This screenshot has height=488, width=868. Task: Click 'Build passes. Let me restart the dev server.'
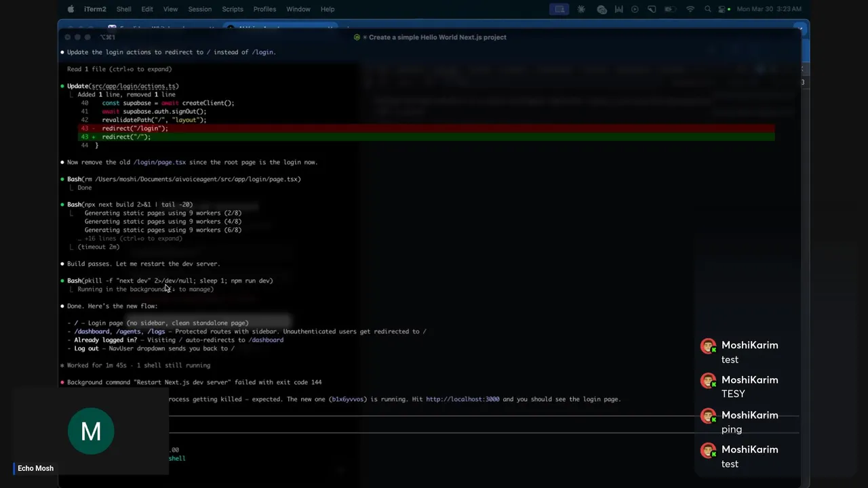pos(144,264)
